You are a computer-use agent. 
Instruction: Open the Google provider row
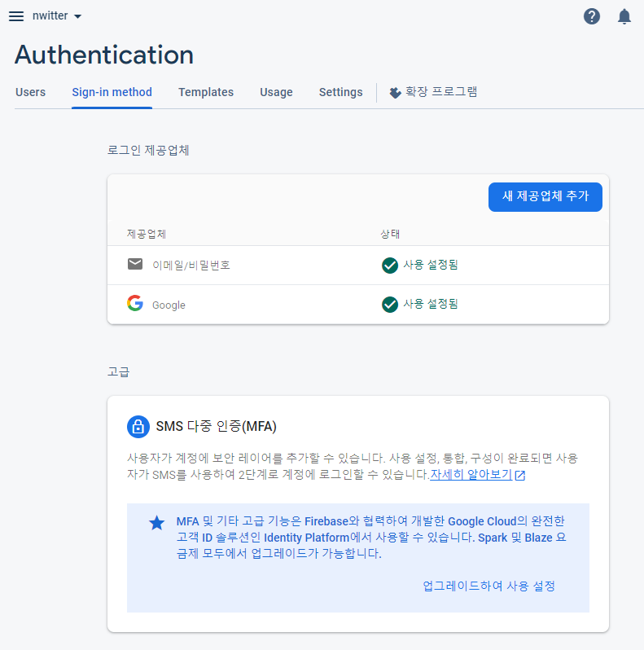pyautogui.click(x=358, y=305)
